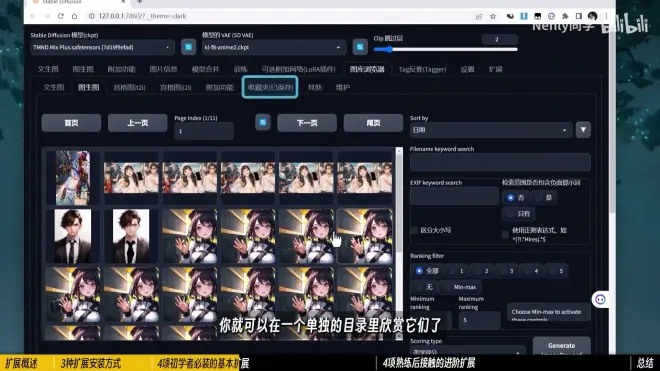This screenshot has width=660, height=371.
Task: Click 下一页 next page button
Action: [307, 123]
